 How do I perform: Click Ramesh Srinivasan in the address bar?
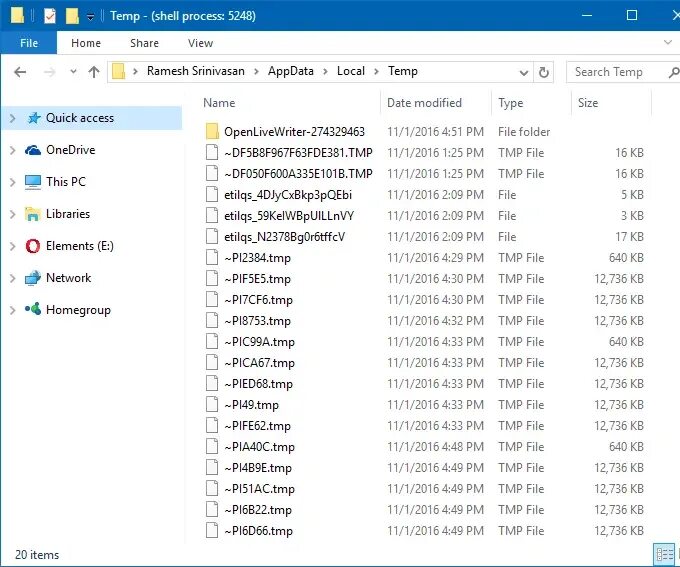196,71
